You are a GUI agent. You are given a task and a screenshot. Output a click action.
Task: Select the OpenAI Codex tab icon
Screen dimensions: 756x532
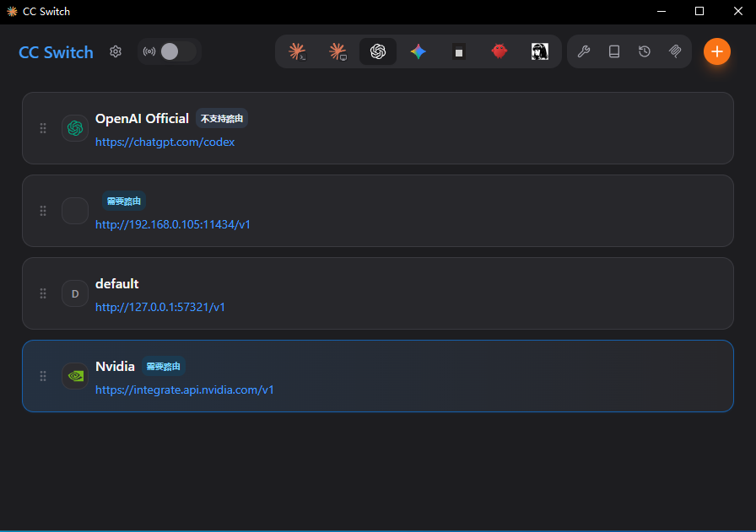(378, 51)
